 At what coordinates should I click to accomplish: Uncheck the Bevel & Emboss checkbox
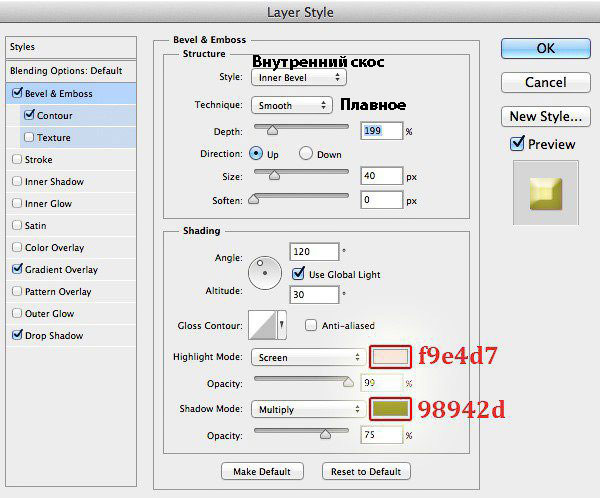(x=17, y=93)
